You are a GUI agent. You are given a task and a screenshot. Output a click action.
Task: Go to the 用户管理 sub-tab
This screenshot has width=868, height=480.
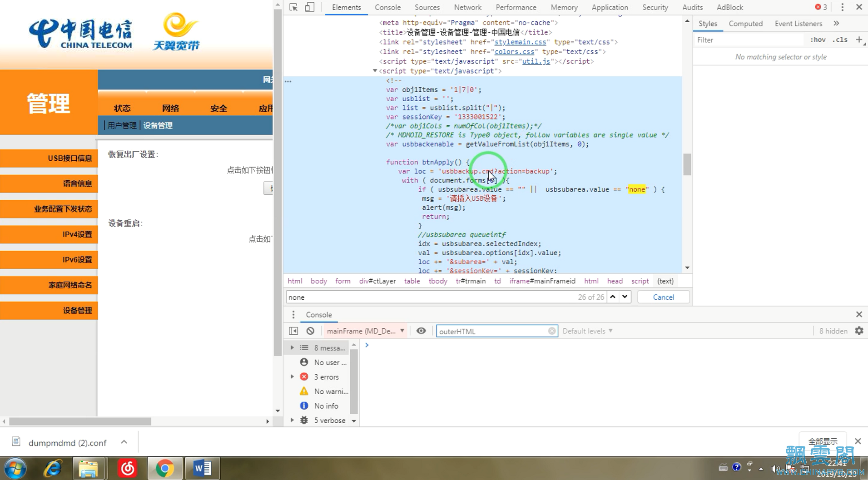[122, 125]
